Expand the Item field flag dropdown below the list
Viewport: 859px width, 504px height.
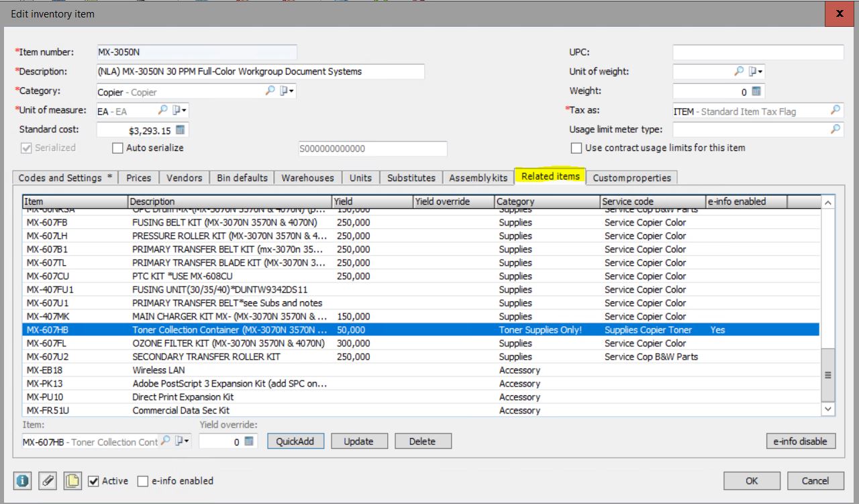182,441
